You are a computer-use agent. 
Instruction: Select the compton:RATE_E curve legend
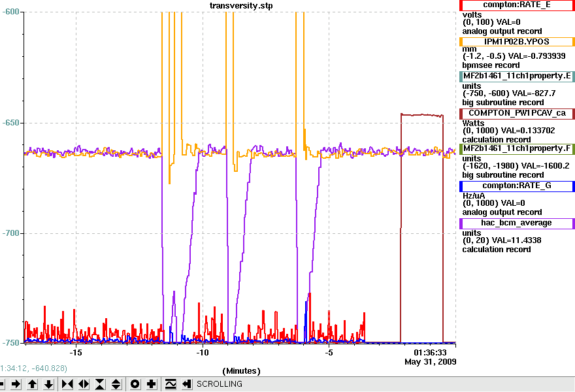tap(517, 5)
